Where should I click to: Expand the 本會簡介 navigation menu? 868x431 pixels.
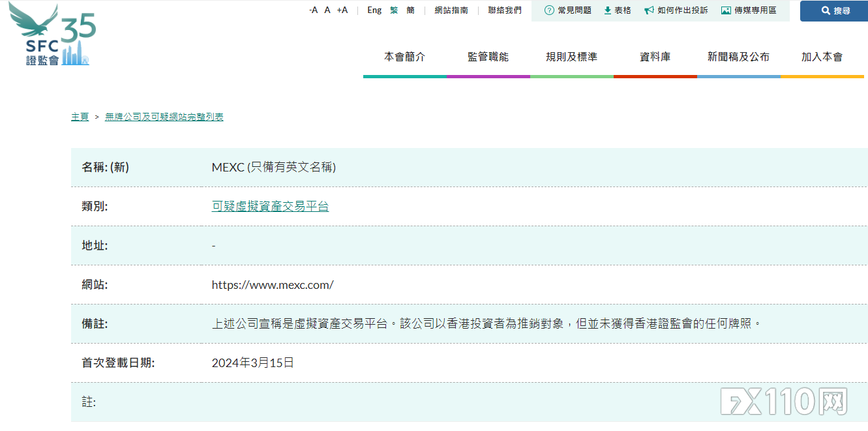click(404, 57)
